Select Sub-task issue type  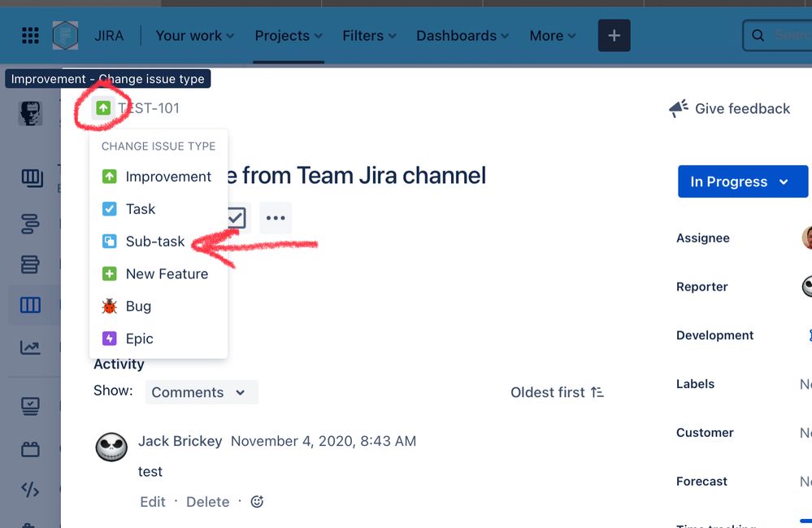[x=158, y=242]
